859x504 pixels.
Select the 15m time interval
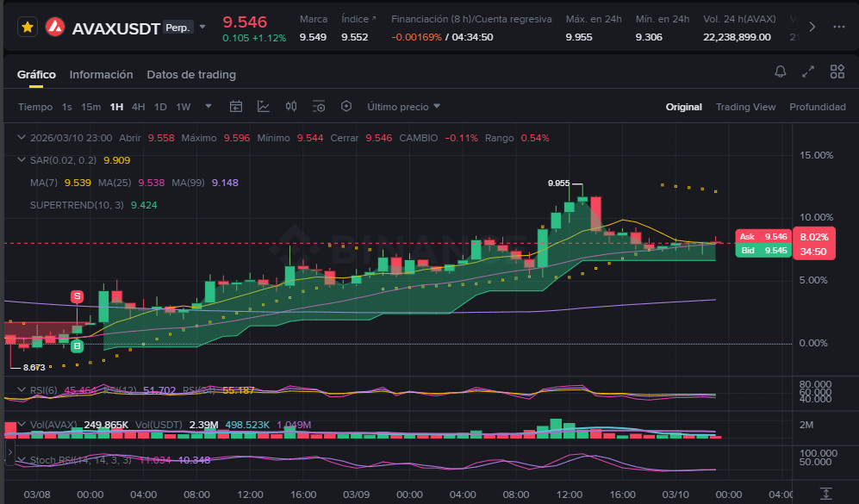(x=91, y=107)
